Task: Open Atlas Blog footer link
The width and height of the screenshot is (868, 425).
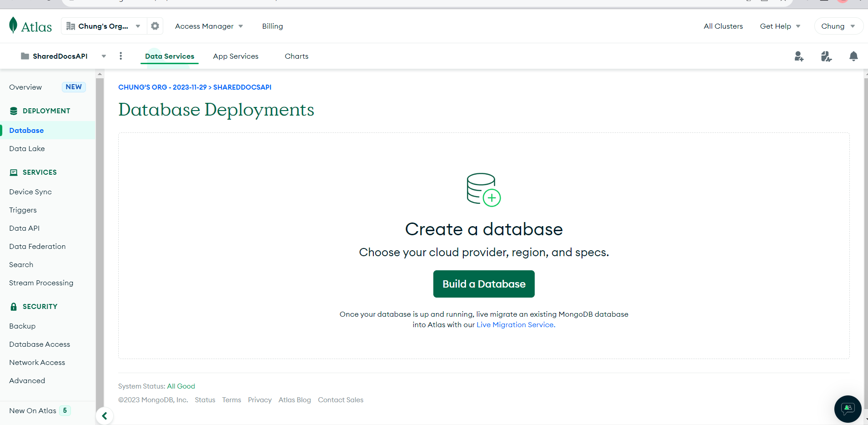Action: click(x=295, y=400)
